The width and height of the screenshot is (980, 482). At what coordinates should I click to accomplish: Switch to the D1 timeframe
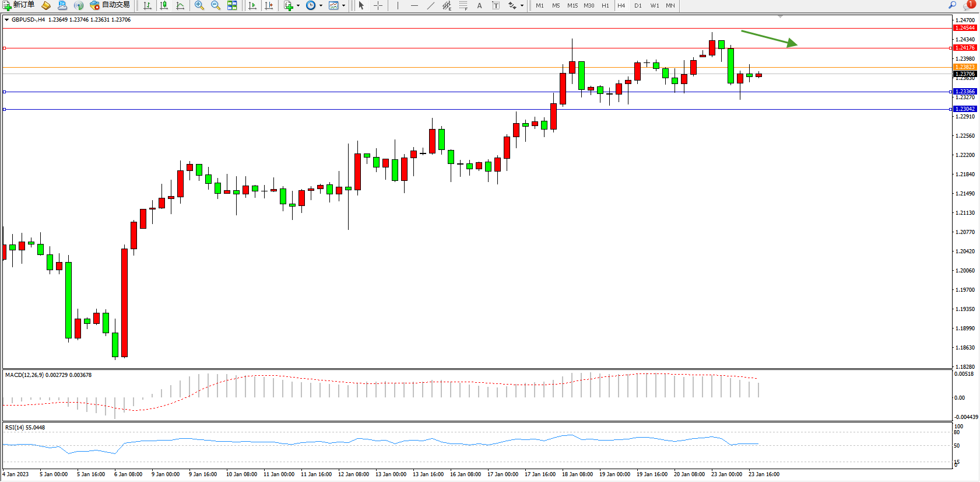tap(638, 5)
